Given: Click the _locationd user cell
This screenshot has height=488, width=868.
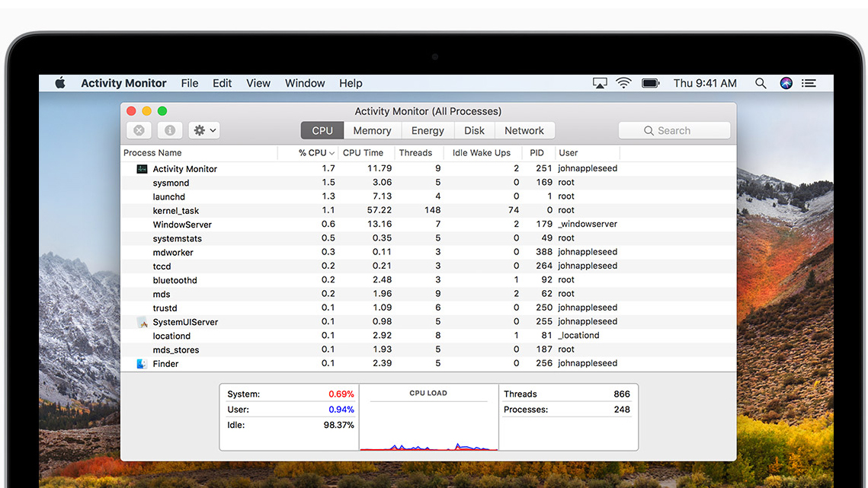Looking at the screenshot, I should tap(578, 335).
